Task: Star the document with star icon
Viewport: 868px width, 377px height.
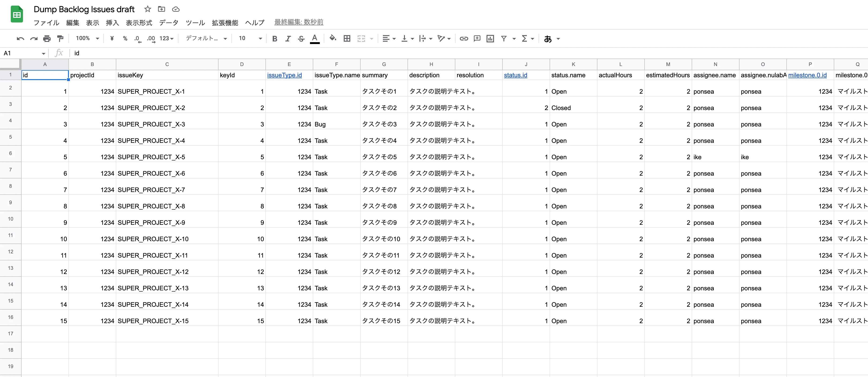Action: click(147, 9)
